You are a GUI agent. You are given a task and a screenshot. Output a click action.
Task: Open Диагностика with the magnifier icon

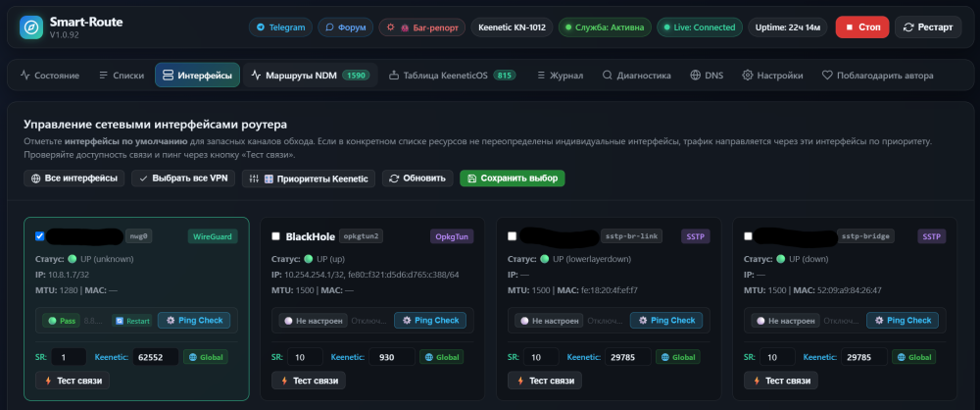pyautogui.click(x=637, y=76)
